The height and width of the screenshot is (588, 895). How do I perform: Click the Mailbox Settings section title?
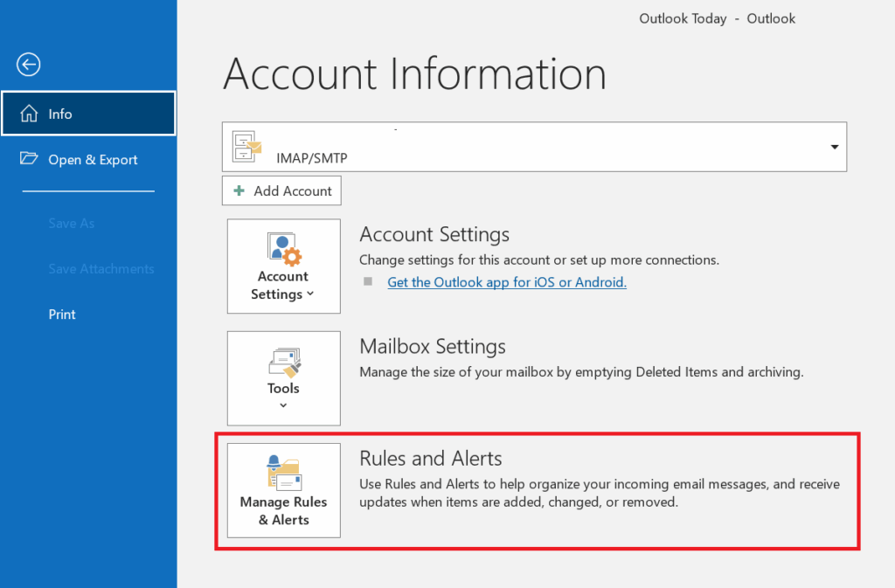[433, 346]
